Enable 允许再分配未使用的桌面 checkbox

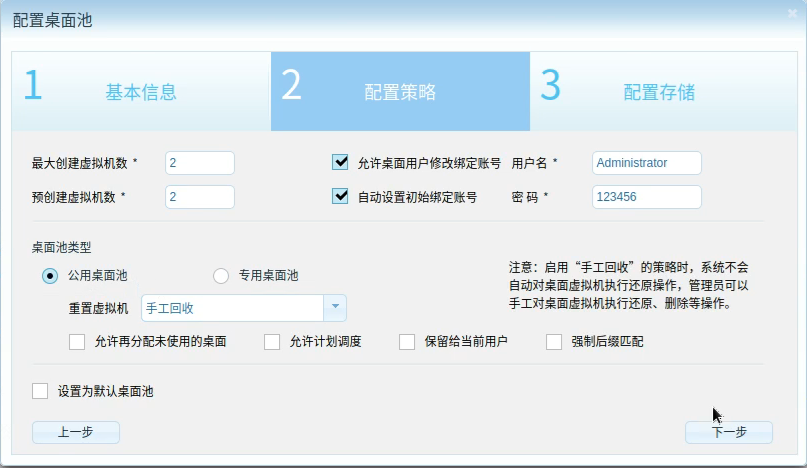click(77, 342)
